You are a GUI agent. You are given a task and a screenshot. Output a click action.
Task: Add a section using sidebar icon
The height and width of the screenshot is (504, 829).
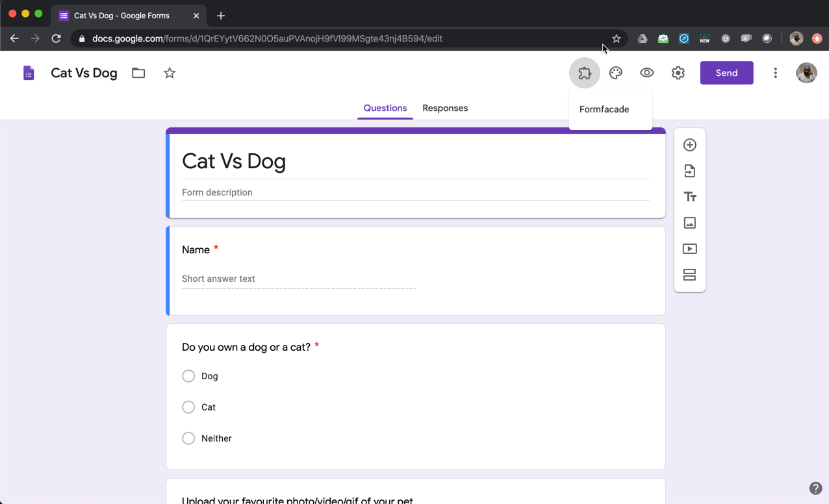pos(689,275)
